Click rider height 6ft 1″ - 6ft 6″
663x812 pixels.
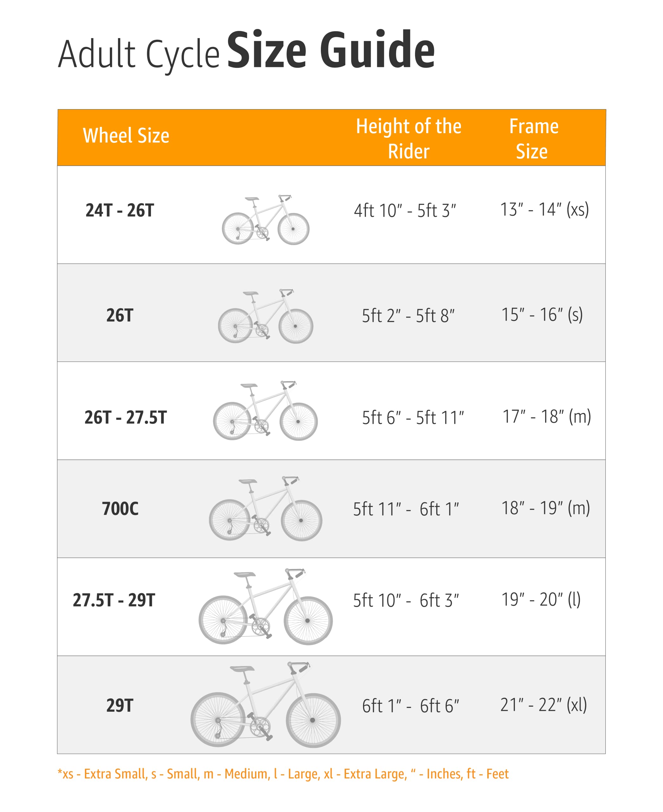pos(410,706)
